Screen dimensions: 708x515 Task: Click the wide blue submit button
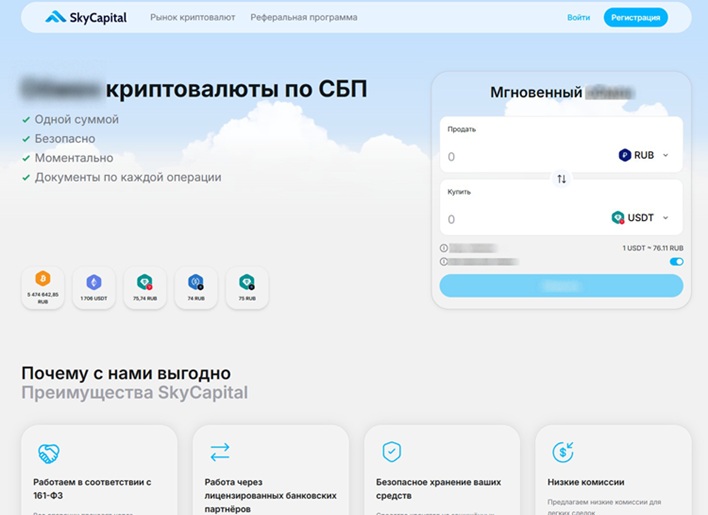tap(561, 285)
